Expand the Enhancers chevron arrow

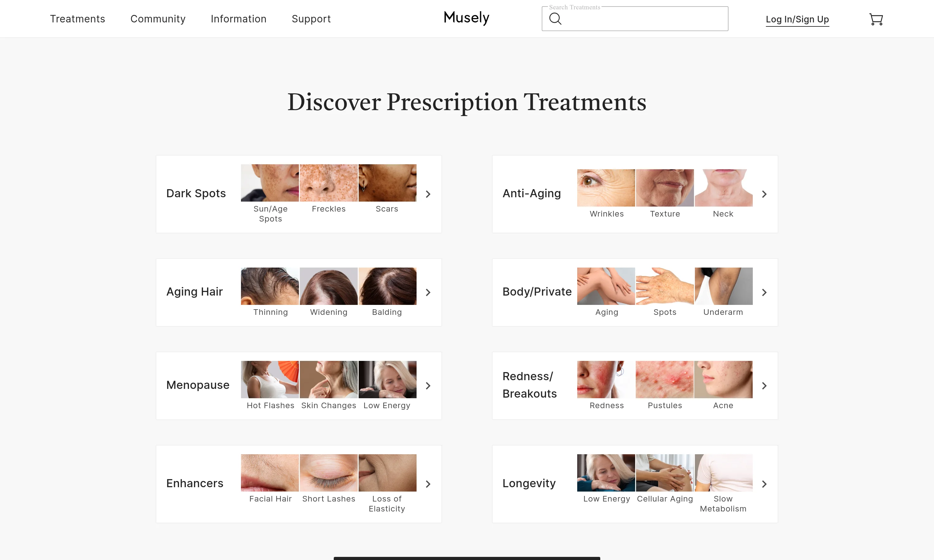coord(428,484)
